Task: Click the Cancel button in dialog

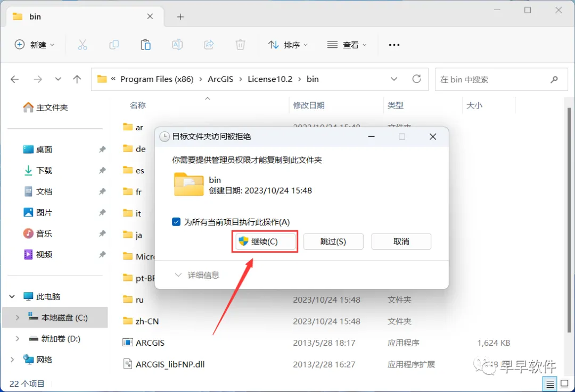Action: [401, 241]
